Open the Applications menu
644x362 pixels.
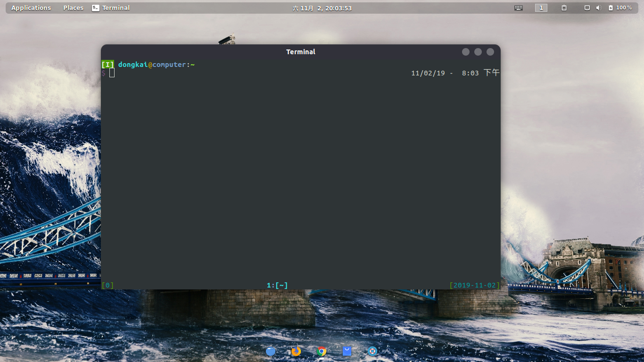[31, 8]
